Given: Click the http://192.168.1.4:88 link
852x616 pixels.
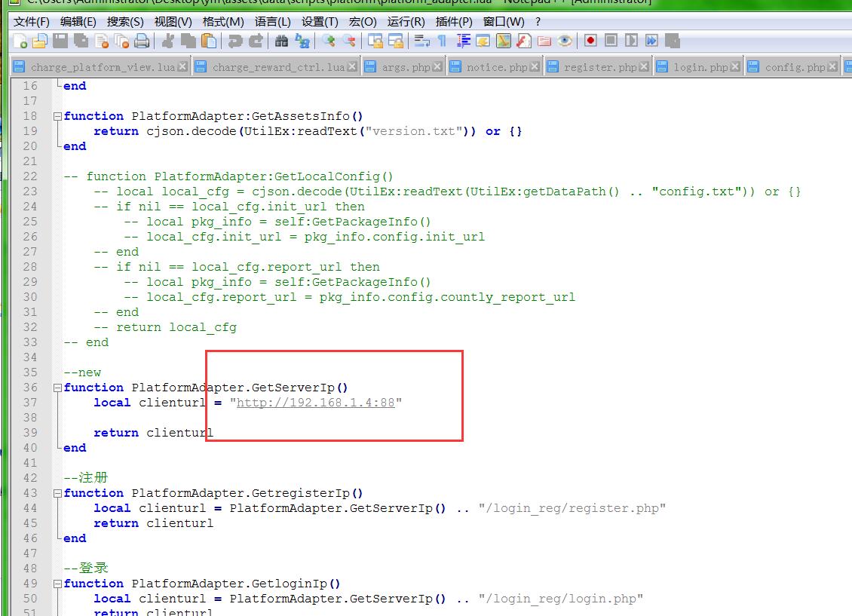Looking at the screenshot, I should [x=315, y=403].
